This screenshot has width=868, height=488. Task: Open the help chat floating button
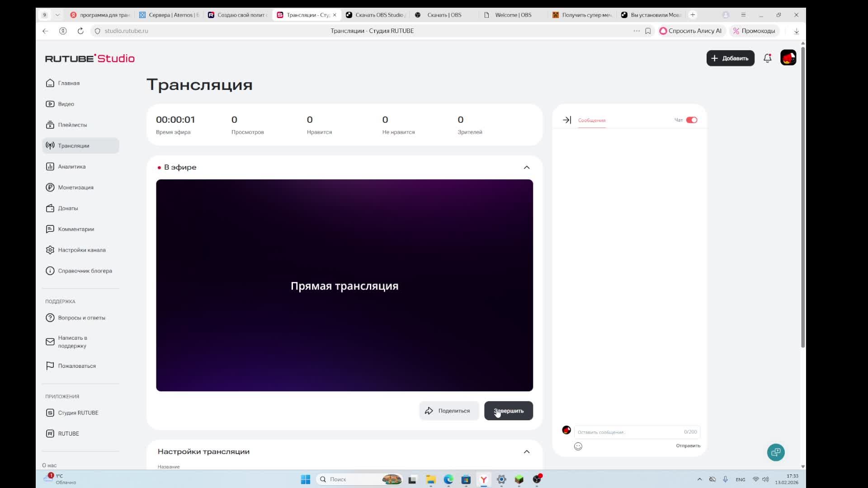[775, 452]
